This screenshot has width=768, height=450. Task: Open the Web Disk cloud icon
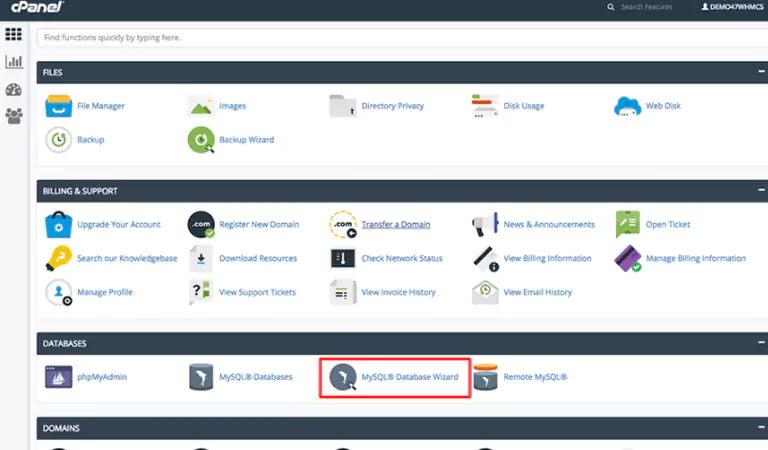click(627, 106)
